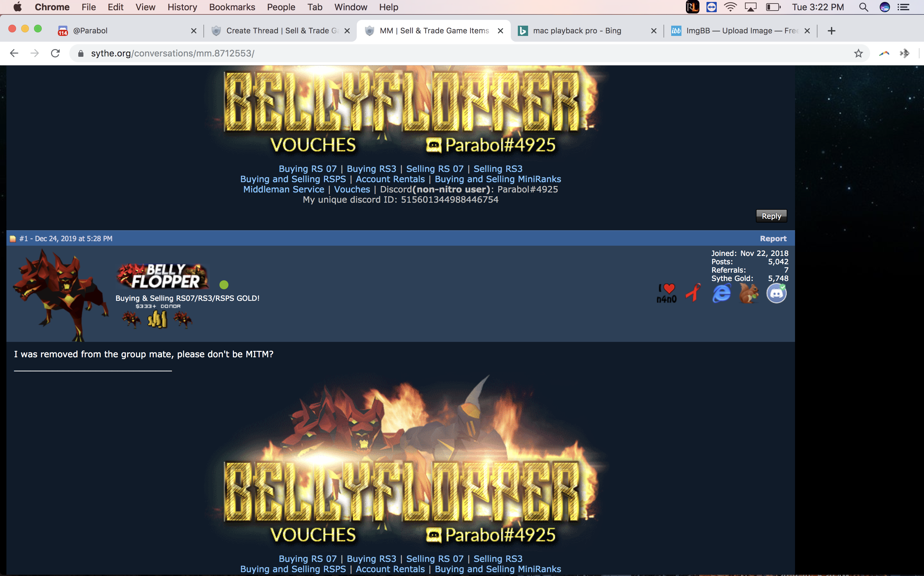Click the TeamViewer menu bar icon
Image resolution: width=924 pixels, height=576 pixels.
coord(711,7)
